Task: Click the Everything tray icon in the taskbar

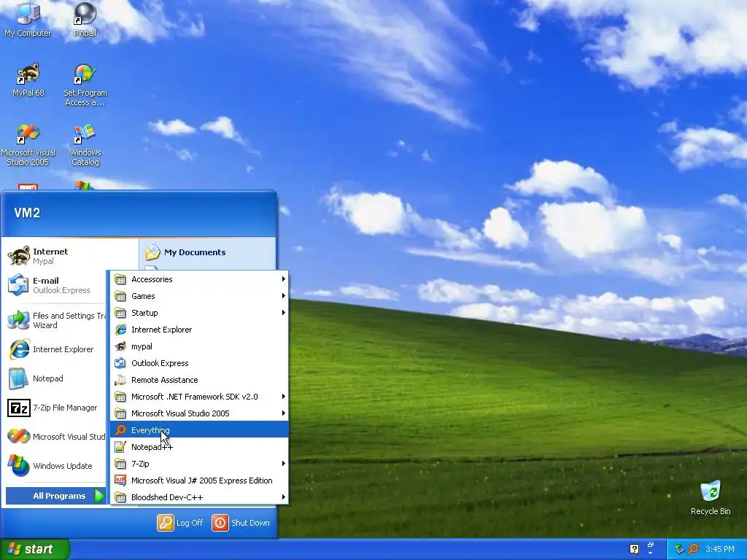Action: point(694,549)
